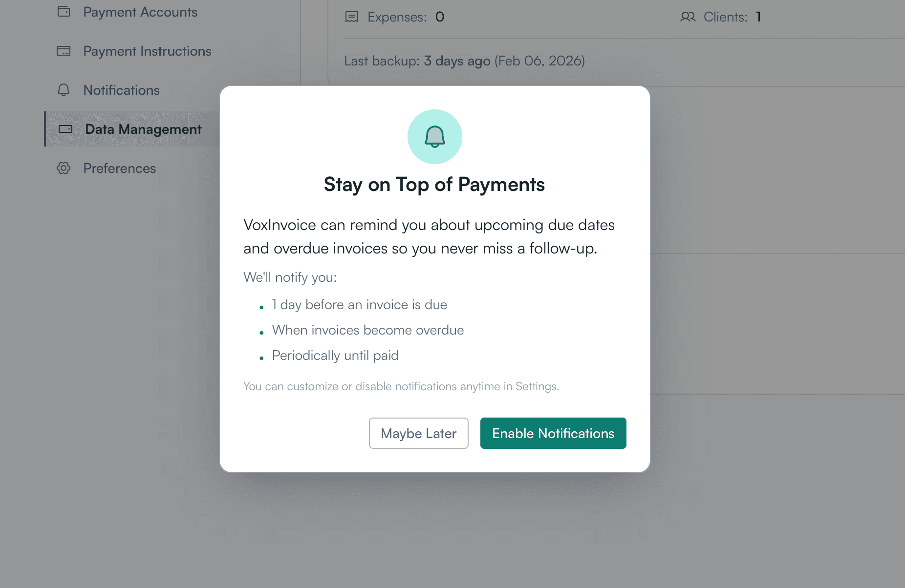The width and height of the screenshot is (905, 588).
Task: Click the Maybe Later button
Action: pyautogui.click(x=418, y=433)
